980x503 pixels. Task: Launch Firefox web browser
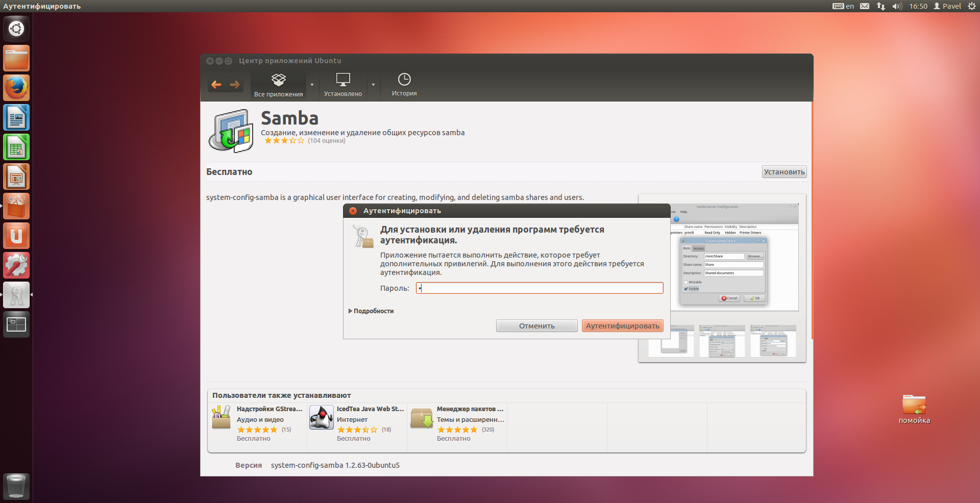(x=16, y=88)
